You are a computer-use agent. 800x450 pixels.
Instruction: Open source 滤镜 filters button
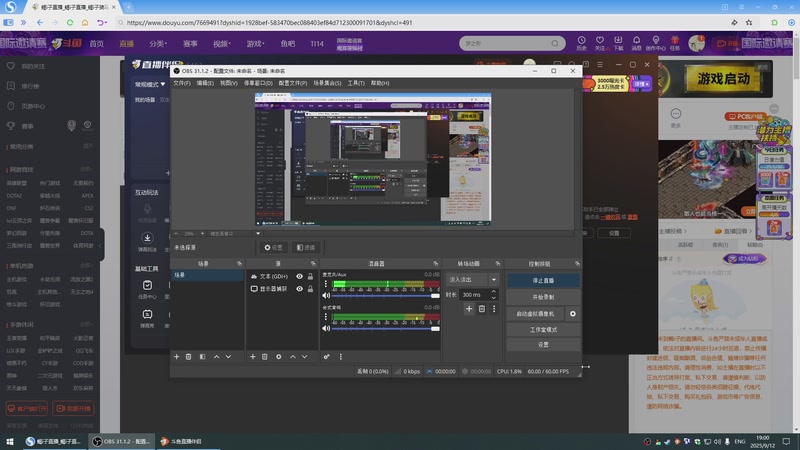point(306,247)
